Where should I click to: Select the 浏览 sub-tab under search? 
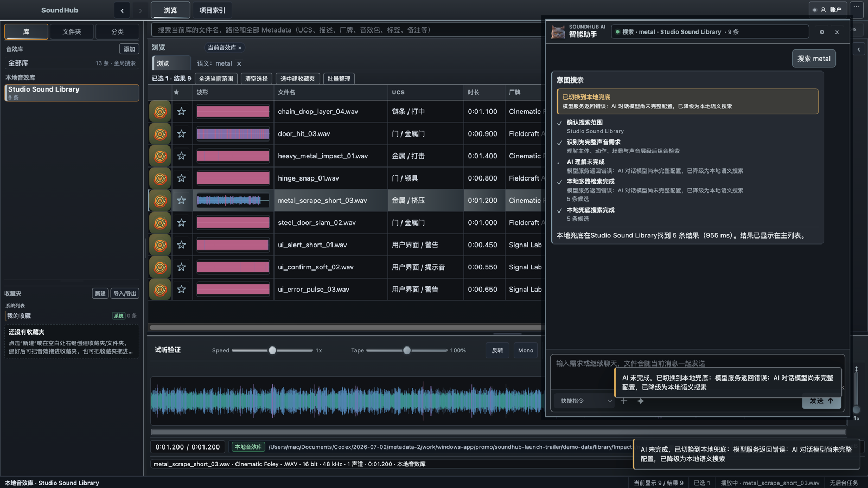point(171,63)
